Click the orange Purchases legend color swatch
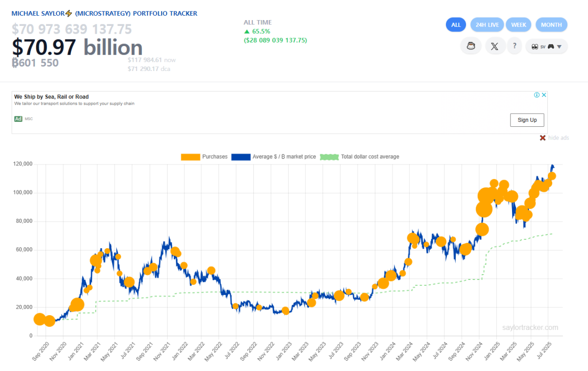This screenshot has height=371, width=588. 191,157
